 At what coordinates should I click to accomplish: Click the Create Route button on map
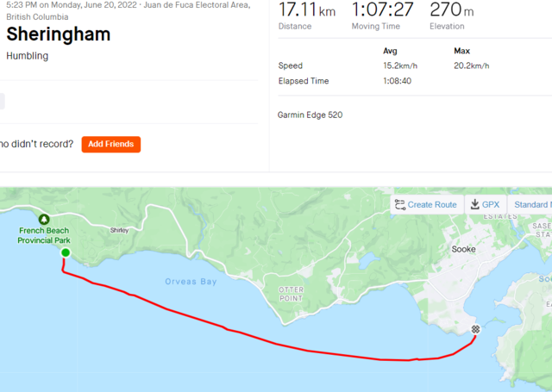coord(425,205)
